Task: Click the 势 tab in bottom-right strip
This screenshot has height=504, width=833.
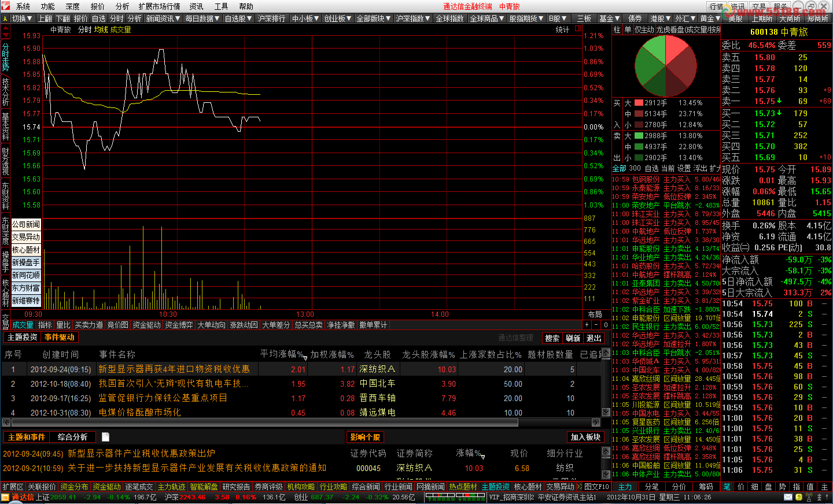Action: pyautogui.click(x=783, y=487)
